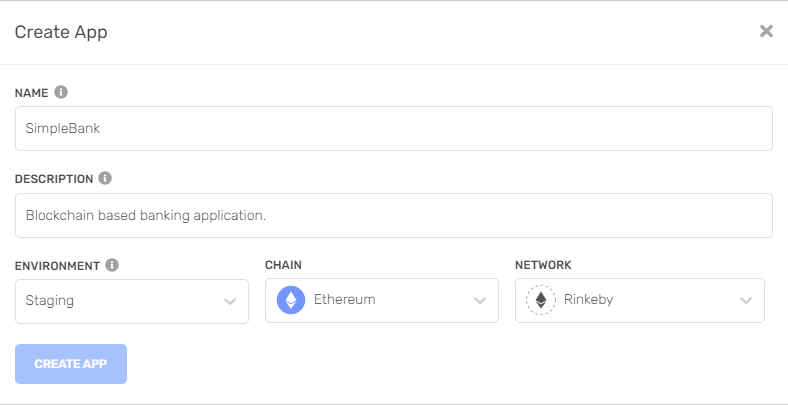
Task: Click the ENVIRONMENT info icon
Action: point(112,266)
